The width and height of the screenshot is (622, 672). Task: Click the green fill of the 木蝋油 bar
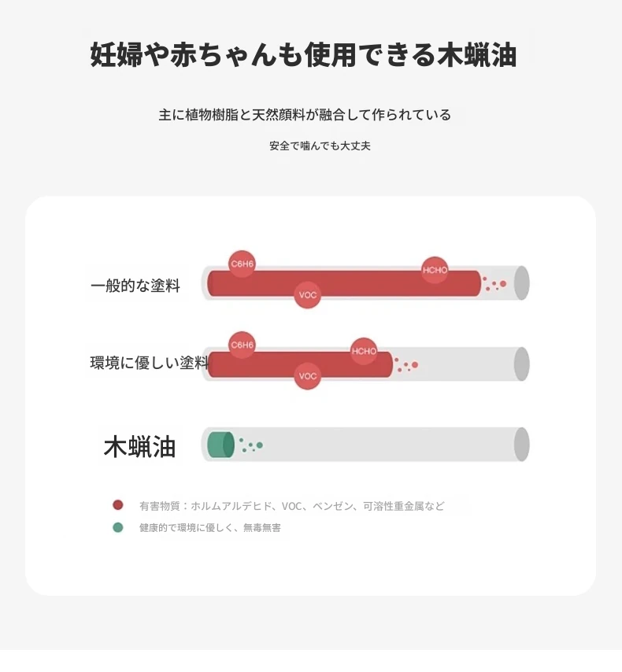(220, 445)
